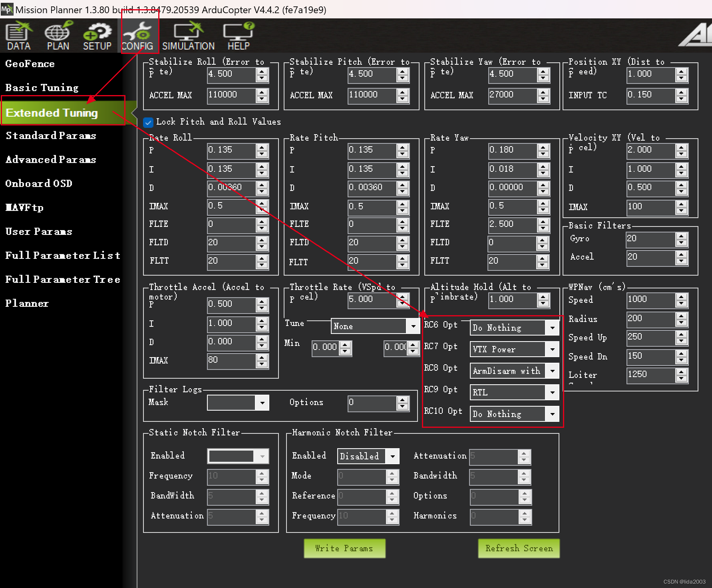
Task: Open Basic Tuning page
Action: click(x=42, y=88)
